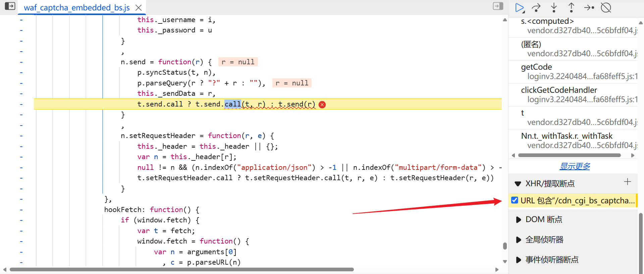Select the s.<computed> call stack frame
Screen dimensions: 644x274
point(573,26)
